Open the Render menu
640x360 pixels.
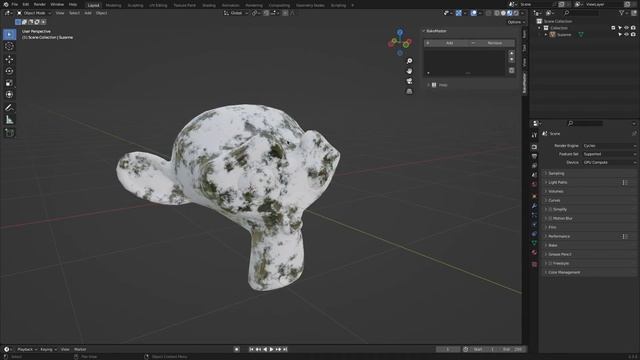point(40,4)
